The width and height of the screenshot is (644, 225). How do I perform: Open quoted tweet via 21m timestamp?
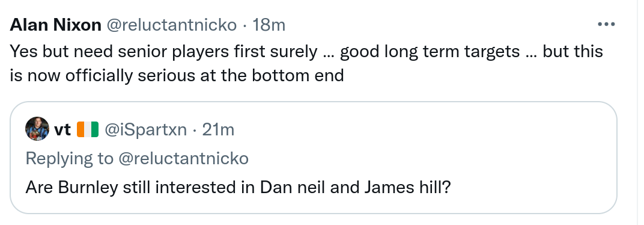pyautogui.click(x=218, y=130)
